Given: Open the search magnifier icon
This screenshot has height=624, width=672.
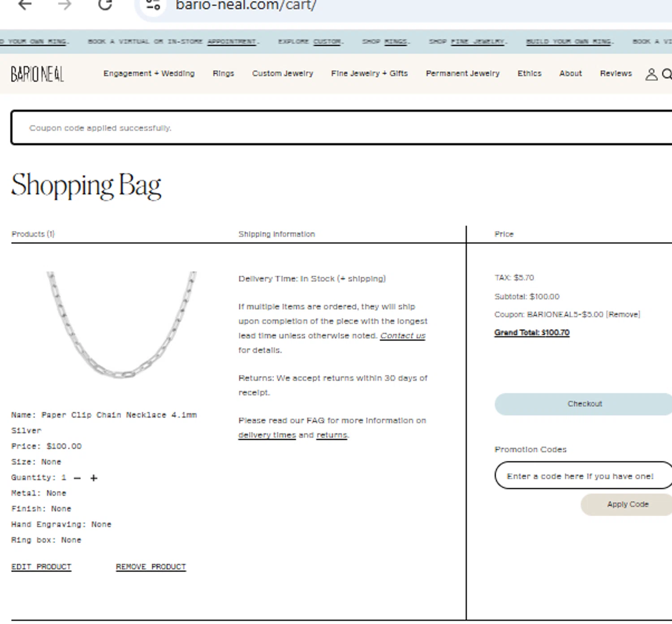Looking at the screenshot, I should 667,74.
